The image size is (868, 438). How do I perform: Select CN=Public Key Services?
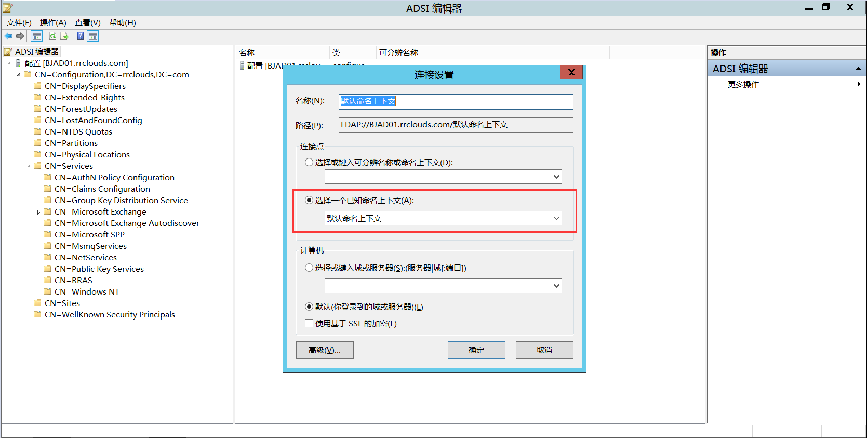tap(99, 269)
